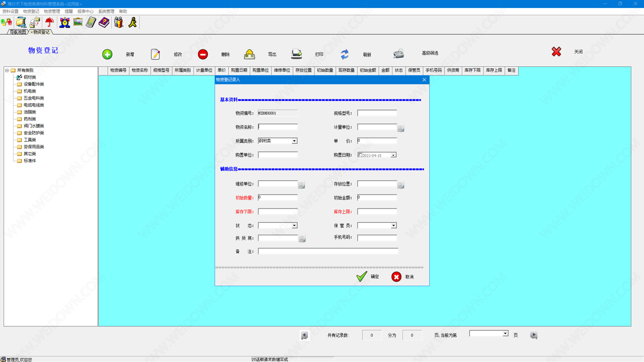Open the 物资管理 menu

click(x=52, y=11)
